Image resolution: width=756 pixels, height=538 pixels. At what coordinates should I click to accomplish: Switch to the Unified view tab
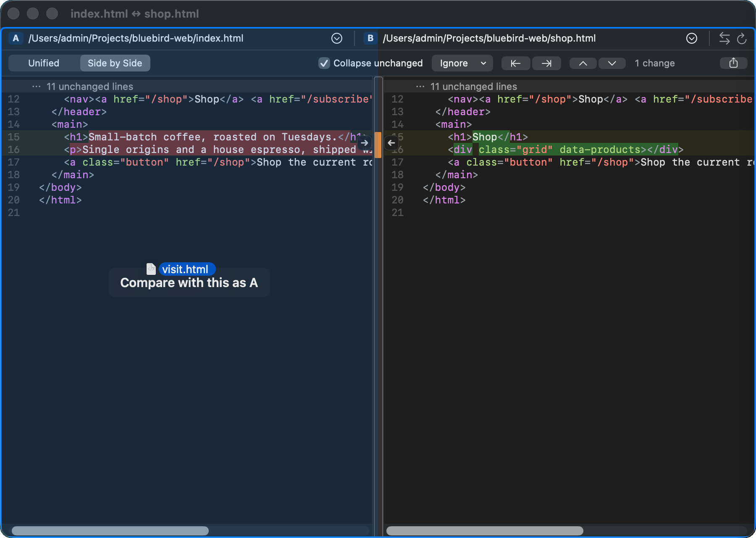(44, 63)
